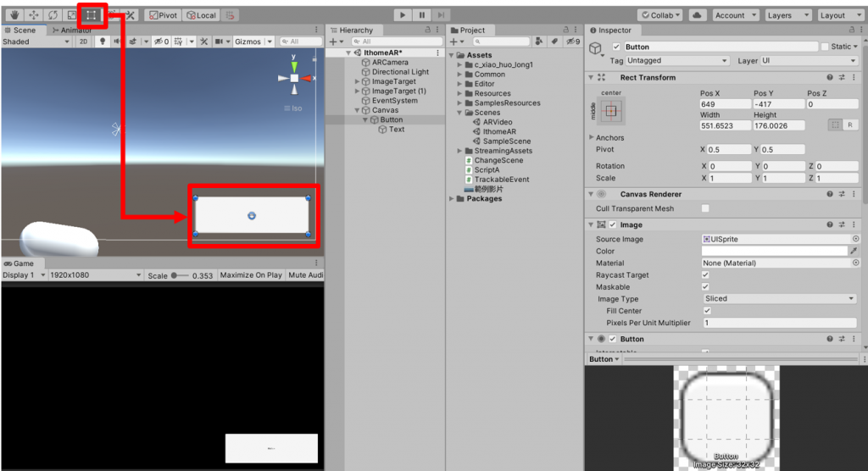Open the Display 1 dropdown in Game view
The width and height of the screenshot is (868, 471).
[x=24, y=275]
